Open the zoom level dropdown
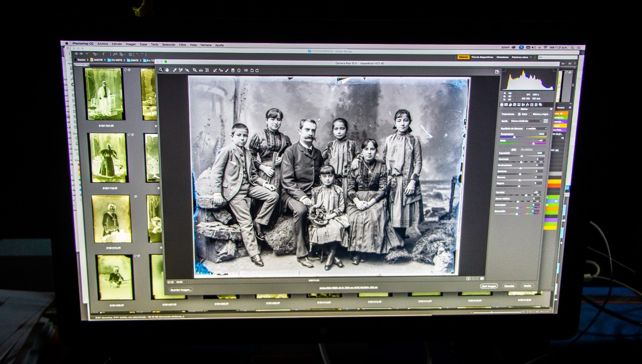This screenshot has height=364, width=642. pyautogui.click(x=186, y=282)
